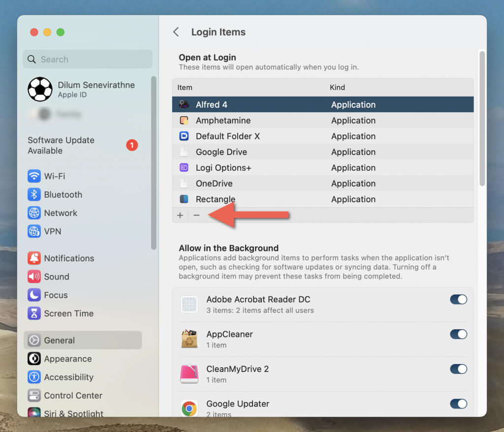Click the red Software Update badge
The width and height of the screenshot is (504, 432).
pos(132,145)
